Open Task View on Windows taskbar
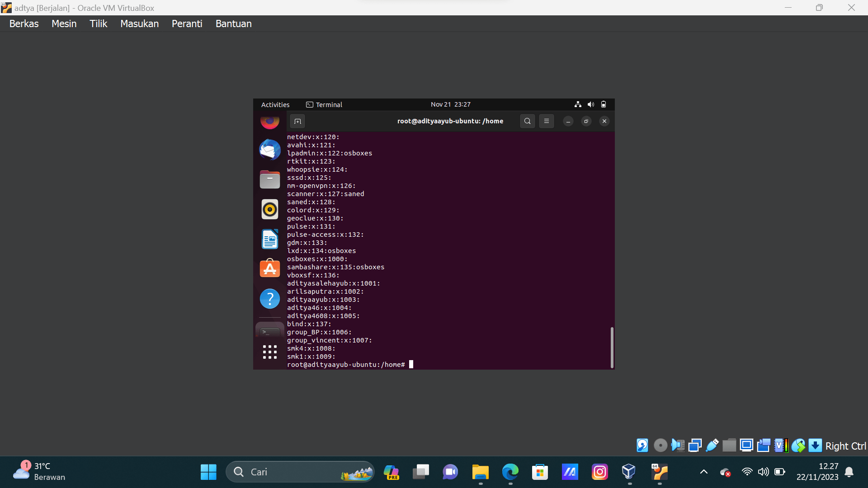This screenshot has height=488, width=868. click(x=420, y=472)
